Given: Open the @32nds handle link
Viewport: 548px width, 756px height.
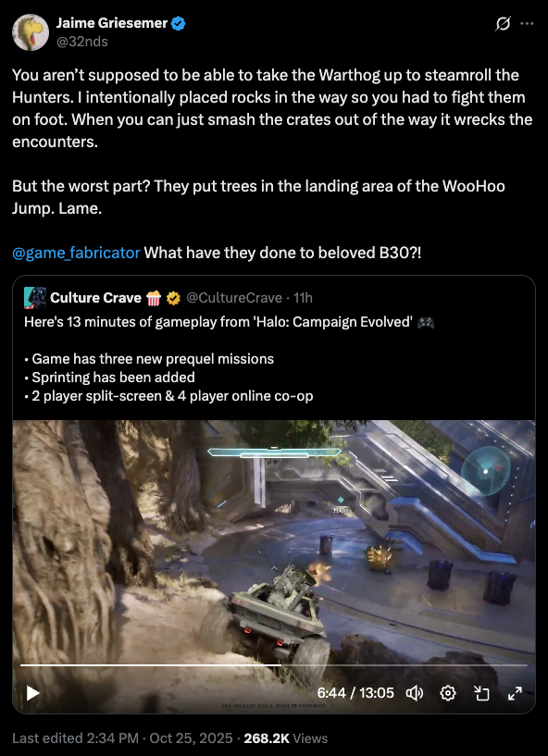Looking at the screenshot, I should (x=82, y=42).
